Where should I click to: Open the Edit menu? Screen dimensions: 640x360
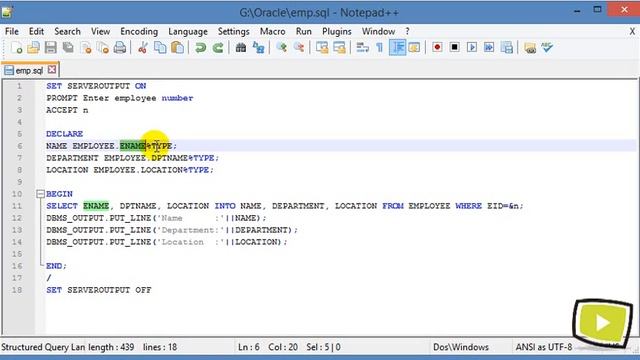(x=36, y=31)
